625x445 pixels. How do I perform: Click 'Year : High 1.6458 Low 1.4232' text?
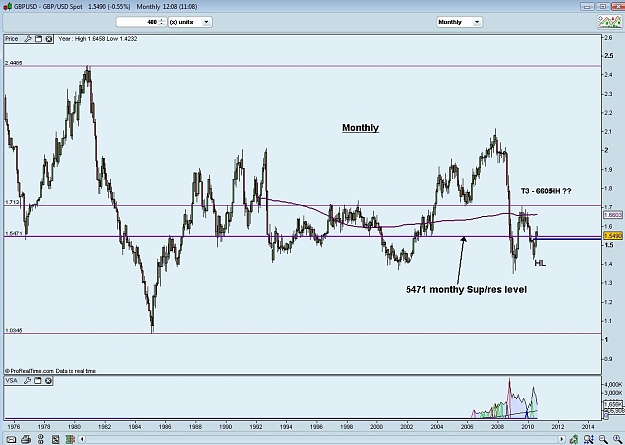coord(98,39)
